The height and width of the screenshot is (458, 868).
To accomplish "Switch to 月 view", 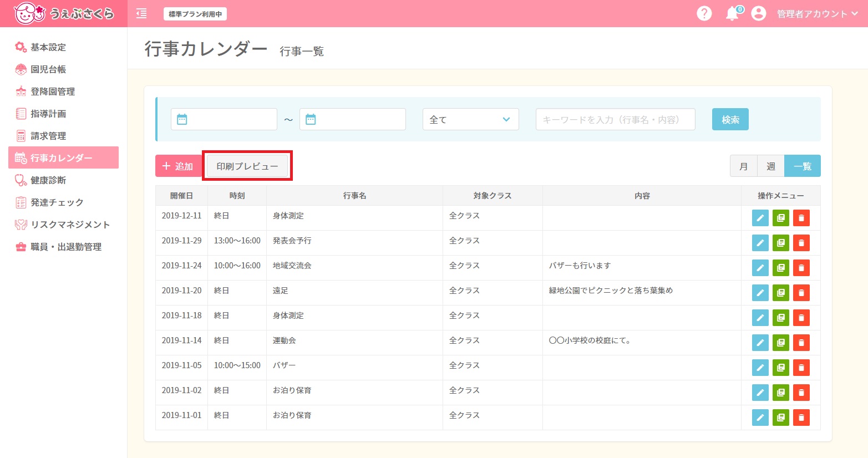I will coord(744,166).
